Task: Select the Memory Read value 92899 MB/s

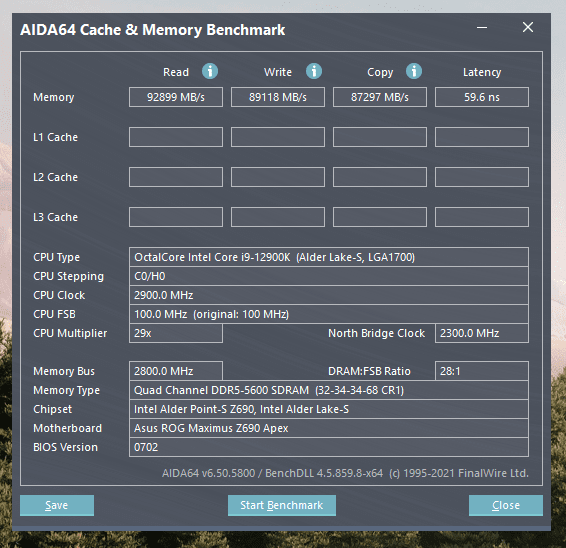Action: pos(176,97)
